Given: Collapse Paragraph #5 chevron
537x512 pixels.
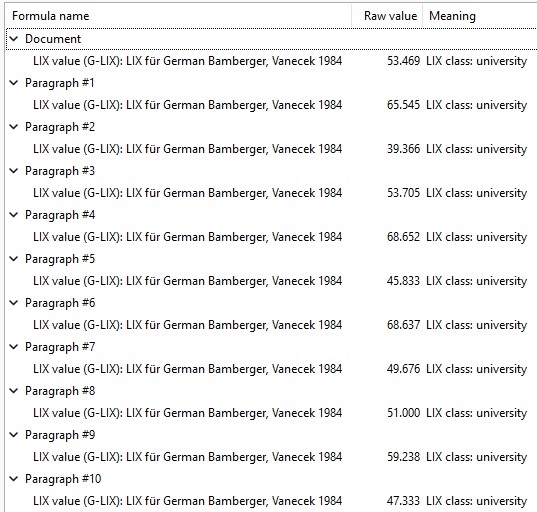Looking at the screenshot, I should (x=14, y=259).
